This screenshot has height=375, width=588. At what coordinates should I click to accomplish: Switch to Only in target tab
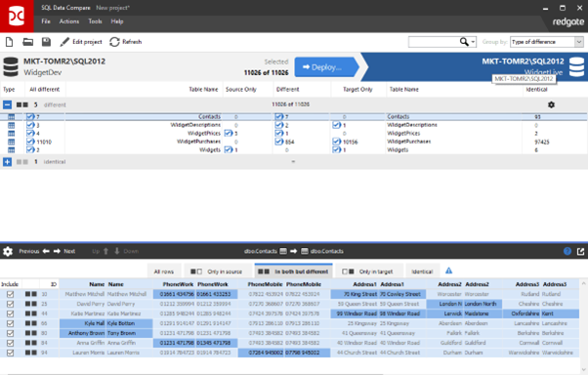pyautogui.click(x=367, y=271)
